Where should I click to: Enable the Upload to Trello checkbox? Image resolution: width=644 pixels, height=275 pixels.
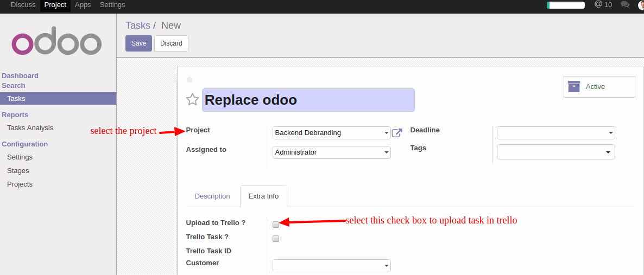(276, 225)
